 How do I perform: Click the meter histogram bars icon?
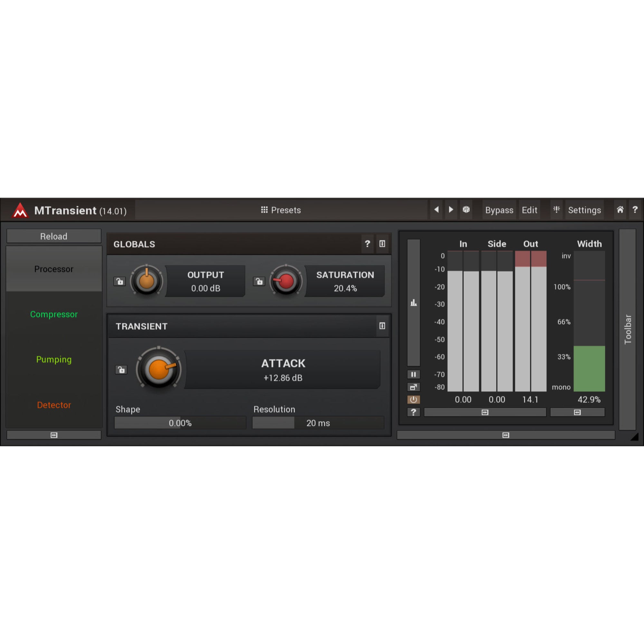pos(414,303)
